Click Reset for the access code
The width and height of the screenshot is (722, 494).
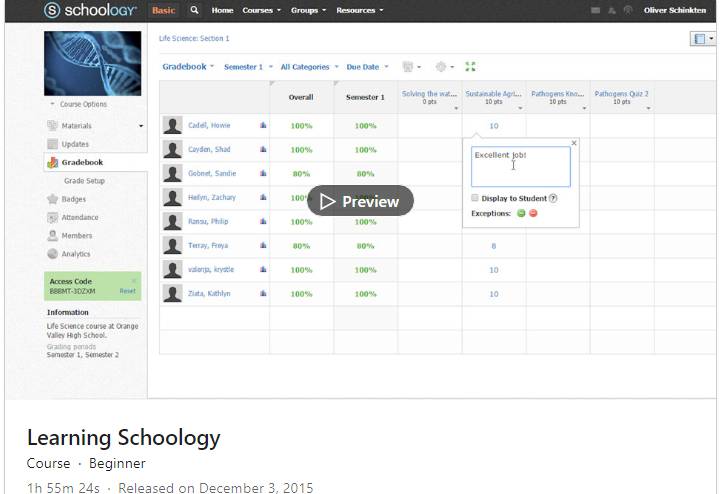click(128, 291)
